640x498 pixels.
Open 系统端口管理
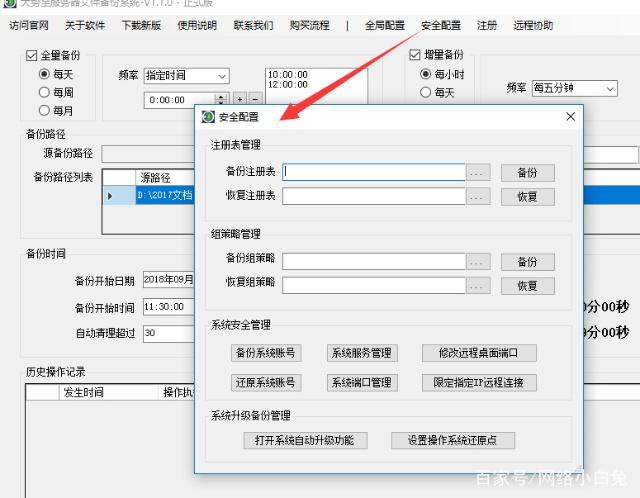pos(362,383)
